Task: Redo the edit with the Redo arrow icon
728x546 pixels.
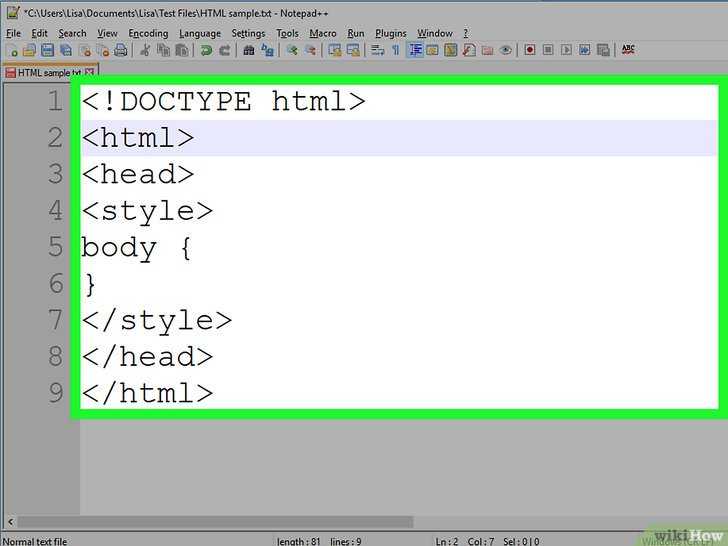Action: pyautogui.click(x=225, y=50)
